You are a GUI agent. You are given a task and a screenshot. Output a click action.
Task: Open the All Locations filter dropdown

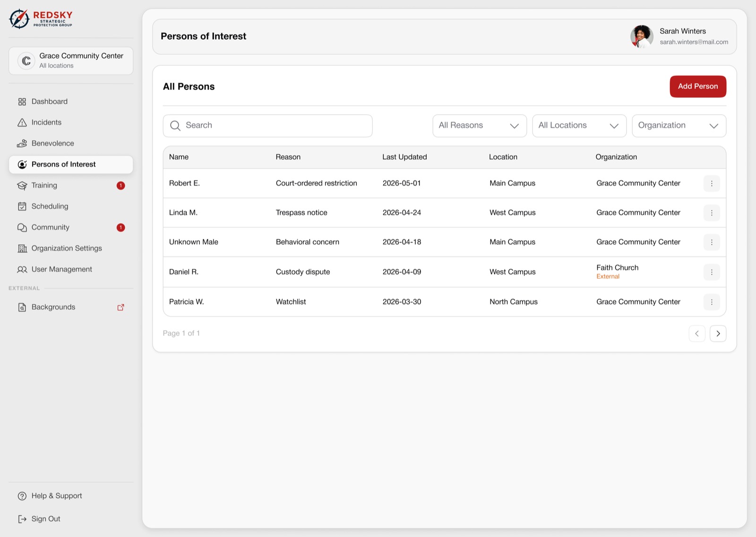579,126
